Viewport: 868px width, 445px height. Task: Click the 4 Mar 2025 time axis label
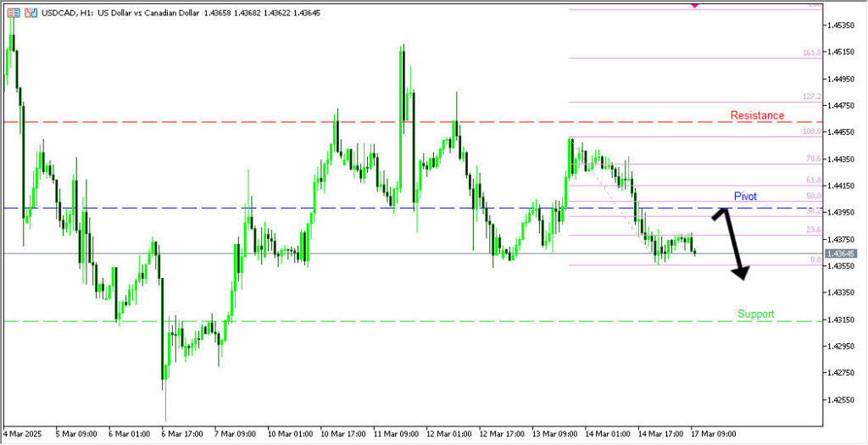[24, 433]
